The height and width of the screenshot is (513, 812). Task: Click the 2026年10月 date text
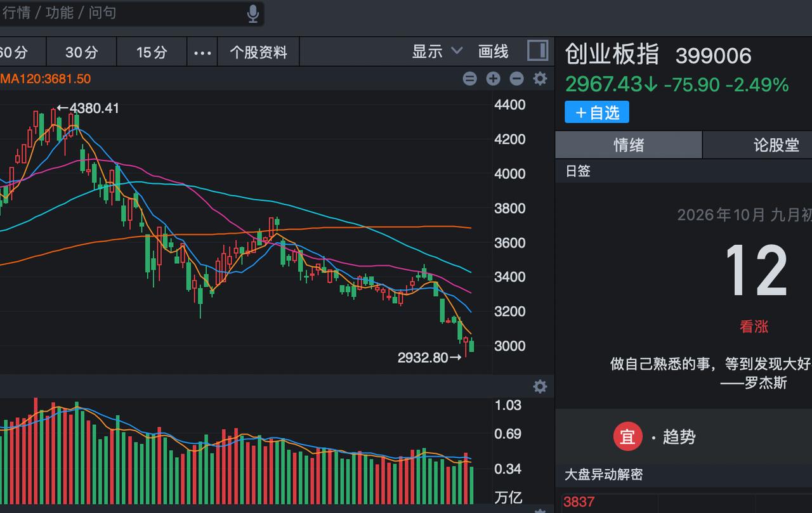point(721,214)
